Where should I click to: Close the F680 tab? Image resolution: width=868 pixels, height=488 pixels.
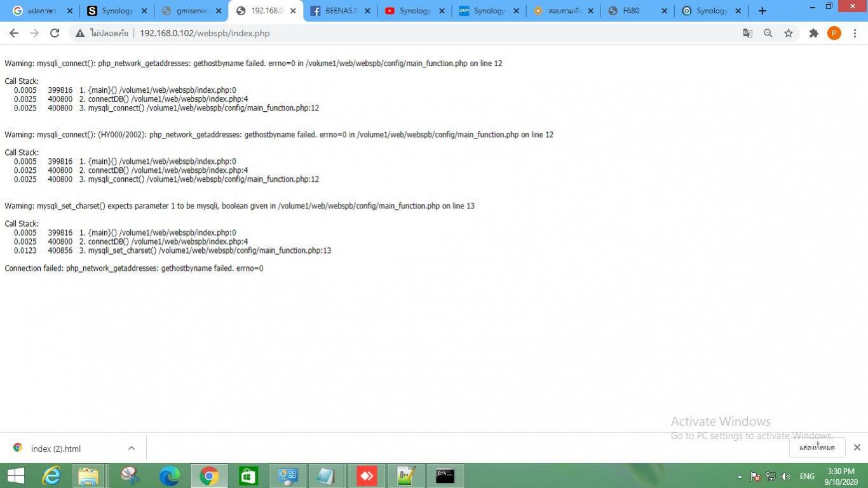tap(664, 11)
